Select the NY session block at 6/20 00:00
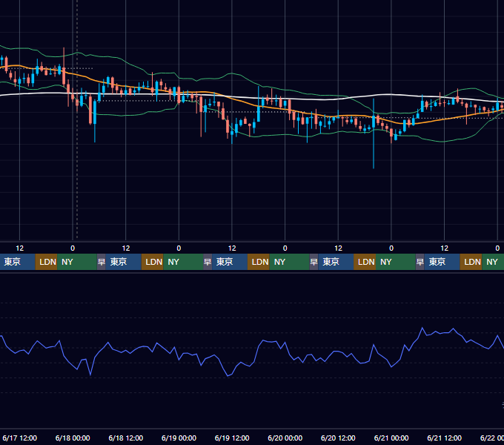 tap(289, 262)
